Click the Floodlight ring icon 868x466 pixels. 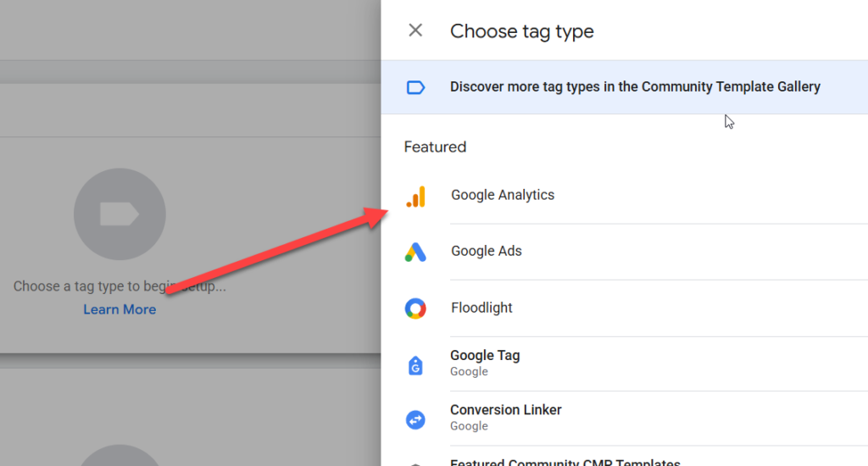coord(415,308)
